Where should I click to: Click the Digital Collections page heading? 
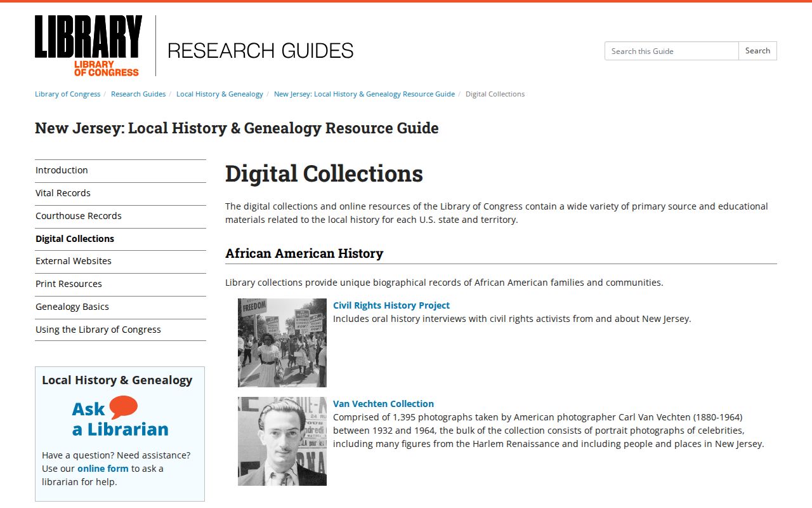tap(324, 174)
